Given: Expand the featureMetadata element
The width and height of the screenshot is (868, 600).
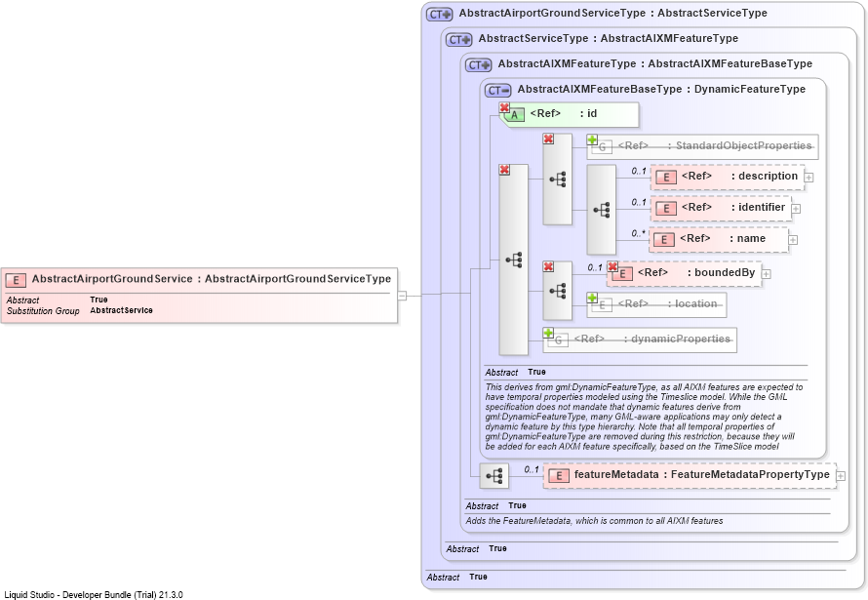Looking at the screenshot, I should point(841,476).
